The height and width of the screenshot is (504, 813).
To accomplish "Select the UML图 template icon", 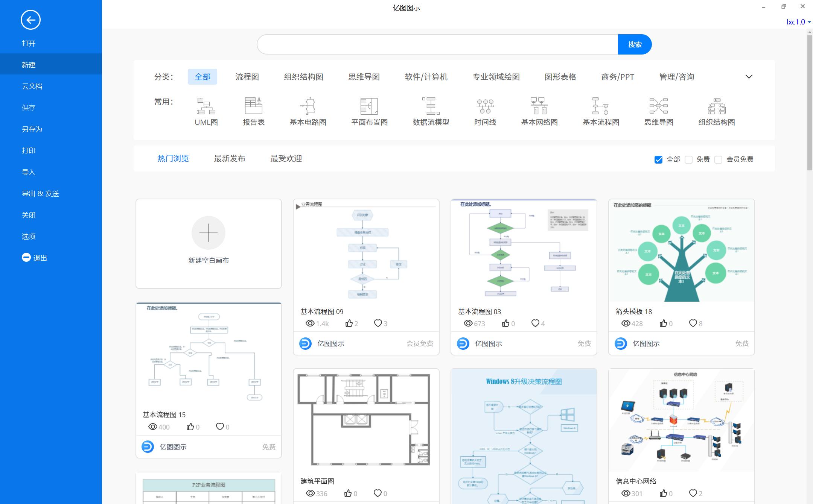I will 206,110.
